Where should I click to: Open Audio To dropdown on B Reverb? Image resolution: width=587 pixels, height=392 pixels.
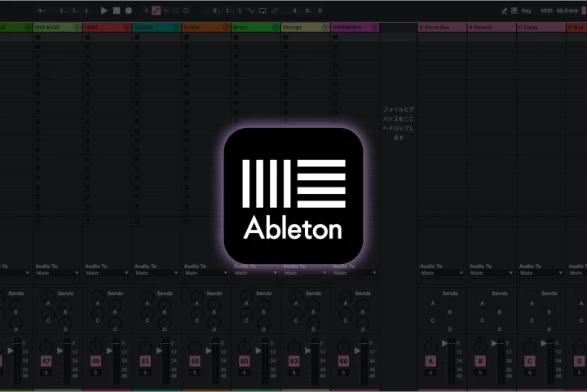coord(492,273)
